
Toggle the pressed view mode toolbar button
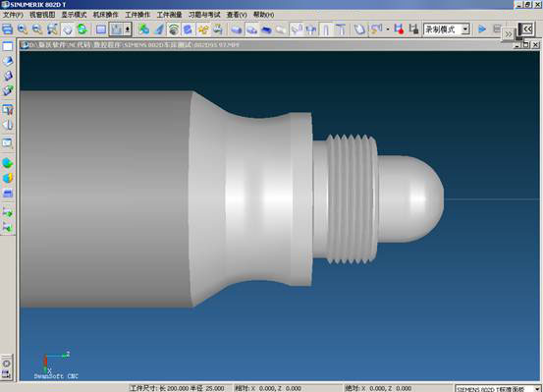(x=116, y=29)
